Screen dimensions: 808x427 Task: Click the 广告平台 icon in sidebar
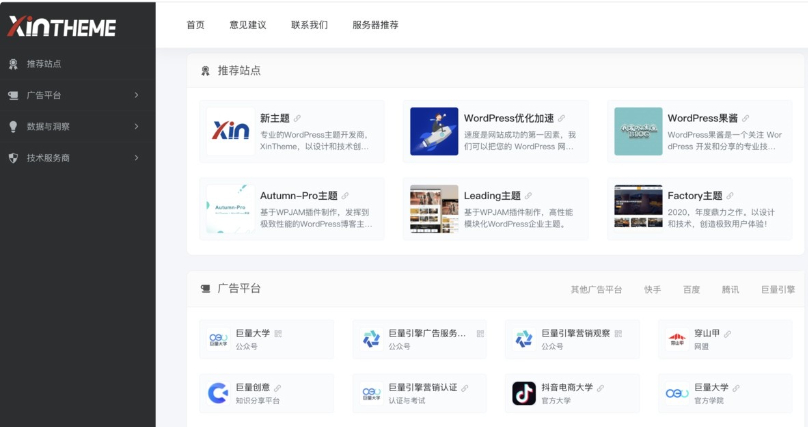click(x=13, y=95)
